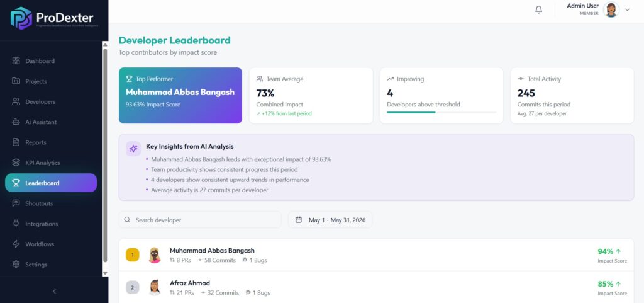This screenshot has height=303, width=644.
Task: Open the May 1 - May 31, 2026 date picker
Action: coord(330,220)
